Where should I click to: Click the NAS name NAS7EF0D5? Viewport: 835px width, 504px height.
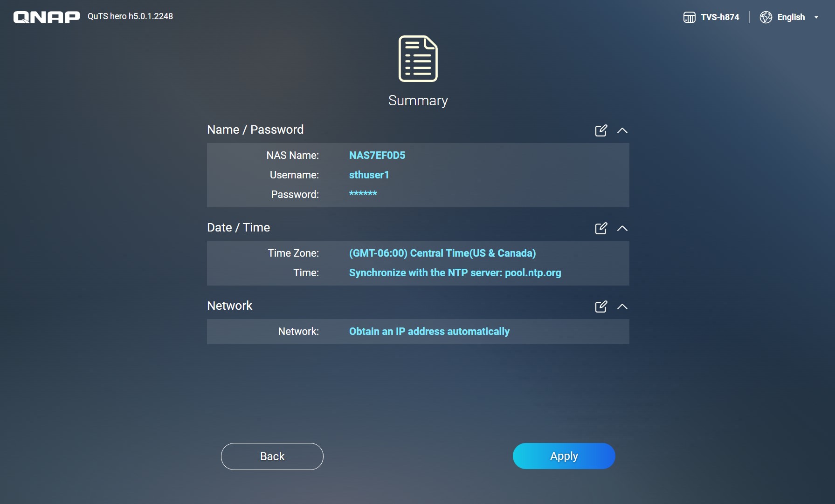377,156
